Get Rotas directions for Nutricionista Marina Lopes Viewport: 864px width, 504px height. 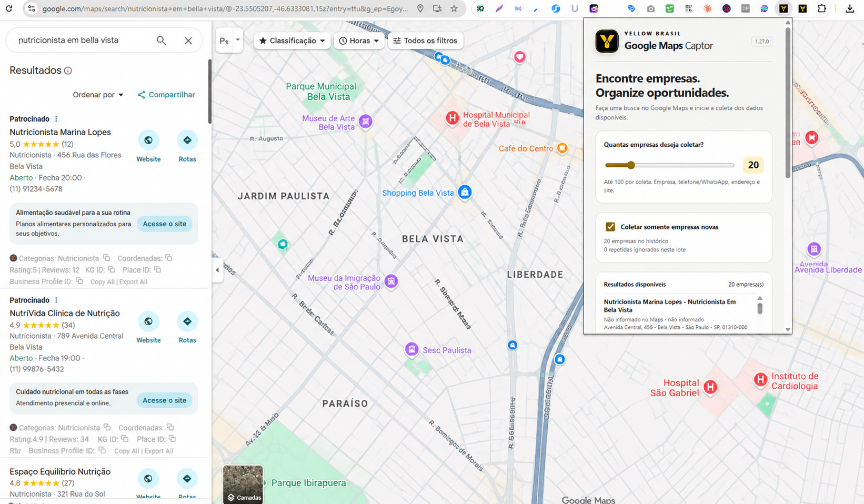tap(187, 140)
